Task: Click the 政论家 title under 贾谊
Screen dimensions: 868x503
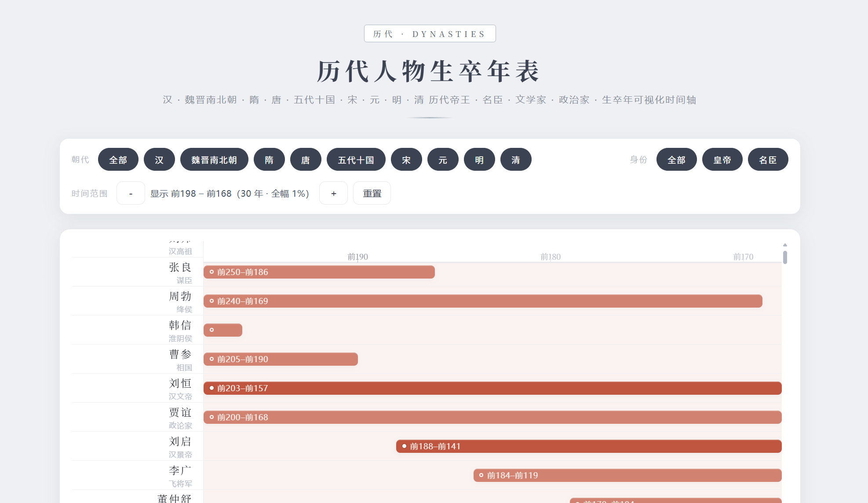Action: (x=180, y=426)
